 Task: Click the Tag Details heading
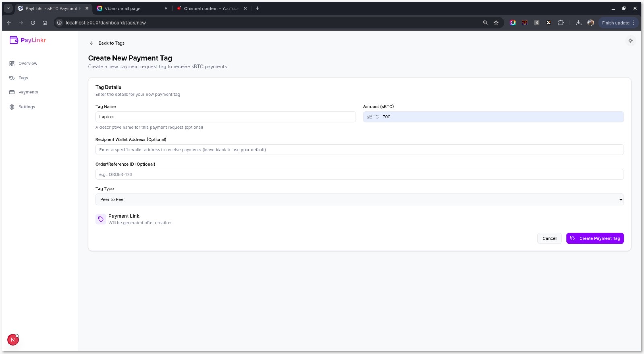click(x=108, y=87)
